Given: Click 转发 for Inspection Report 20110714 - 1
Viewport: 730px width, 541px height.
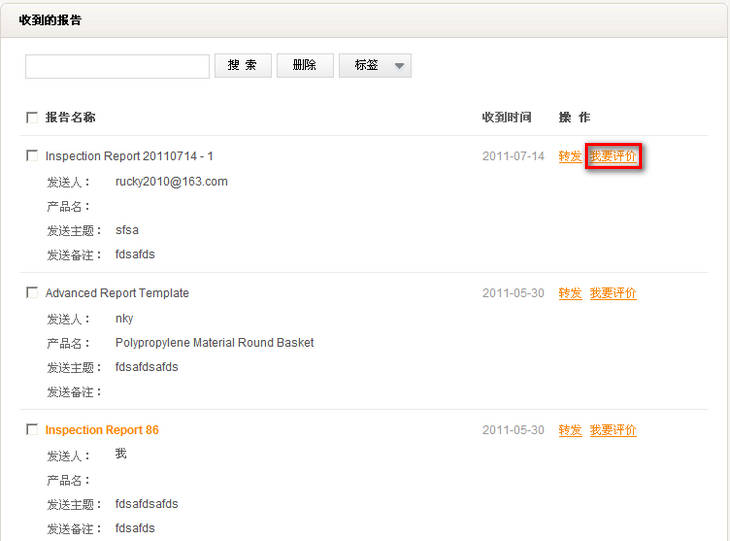Looking at the screenshot, I should point(570,156).
